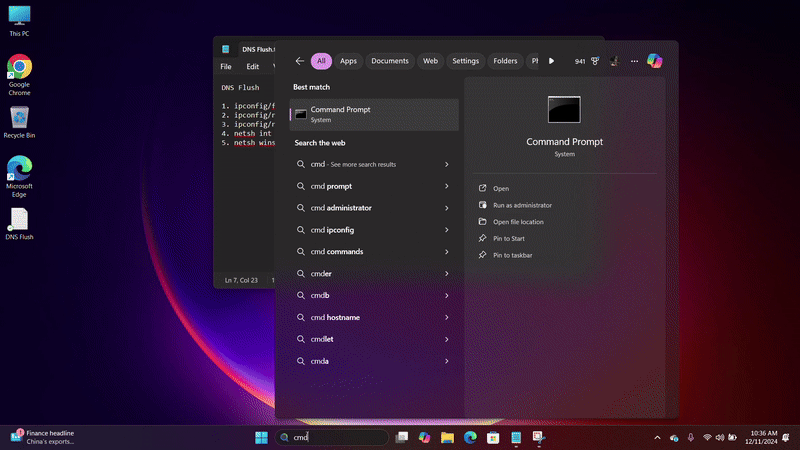Open This PC desktop icon

tap(19, 21)
